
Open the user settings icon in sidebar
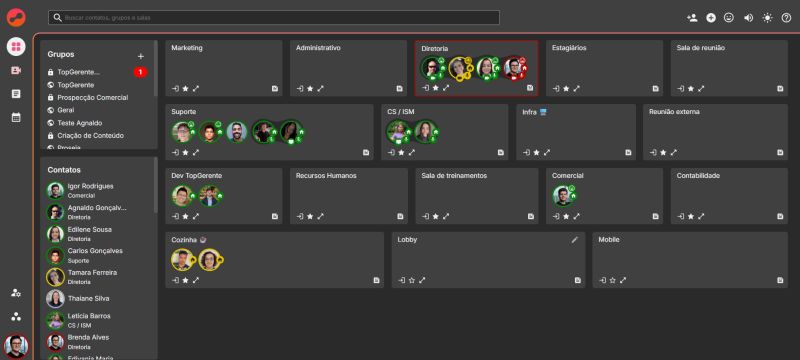pyautogui.click(x=16, y=293)
